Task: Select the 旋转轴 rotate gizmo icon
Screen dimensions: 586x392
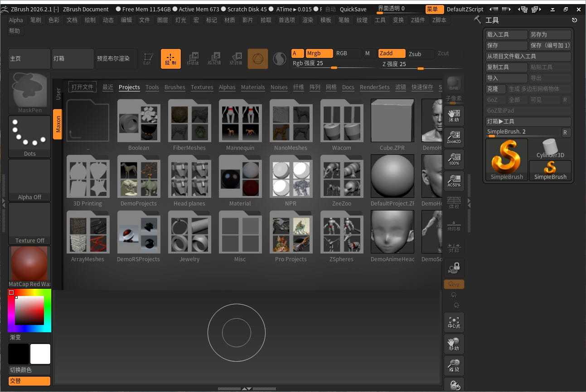Action: [236, 59]
